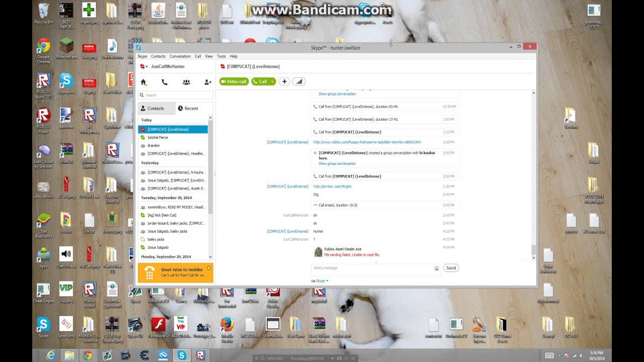Open Internet Explorer from taskbar
Viewport: 644px width, 362px height.
click(50, 355)
